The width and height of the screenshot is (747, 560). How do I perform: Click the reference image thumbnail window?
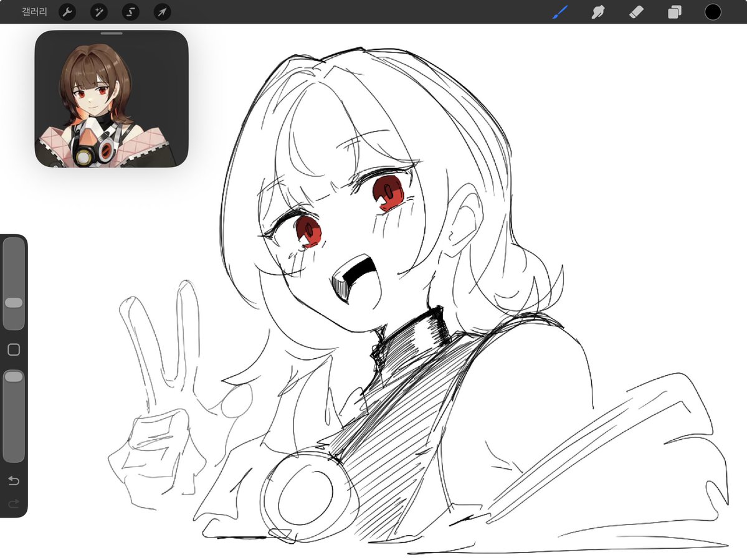point(112,99)
